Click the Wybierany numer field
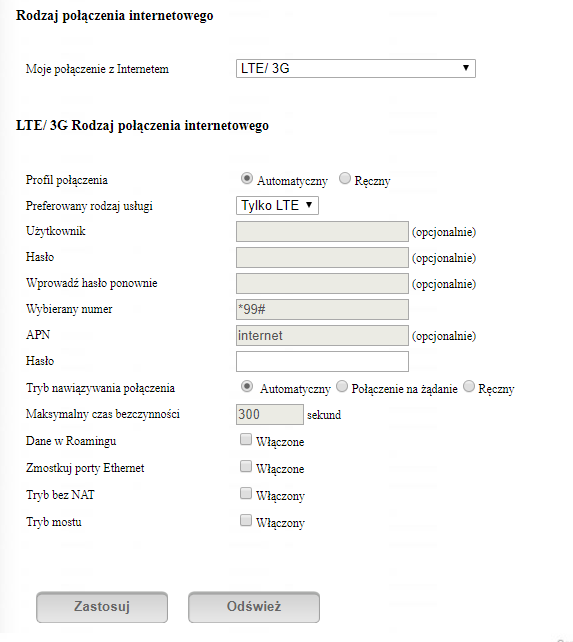This screenshot has width=573, height=642. 322,310
